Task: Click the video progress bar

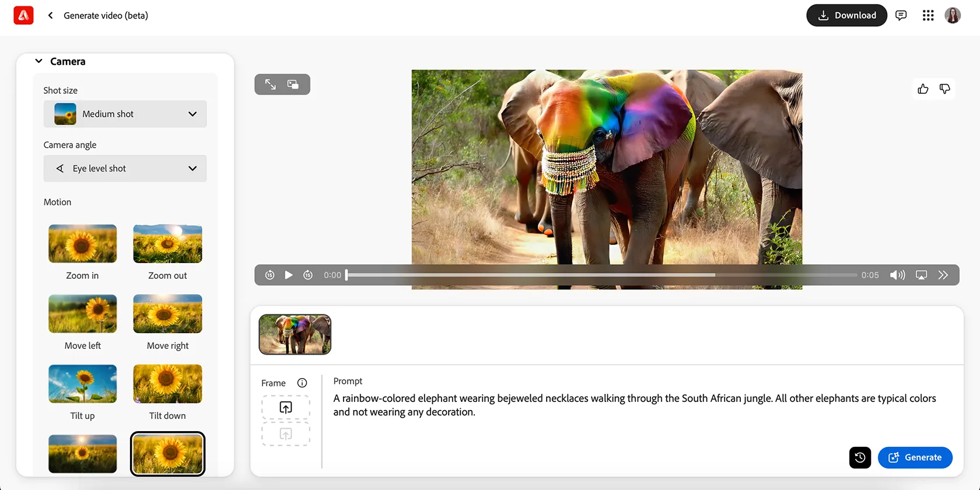Action: pyautogui.click(x=601, y=275)
